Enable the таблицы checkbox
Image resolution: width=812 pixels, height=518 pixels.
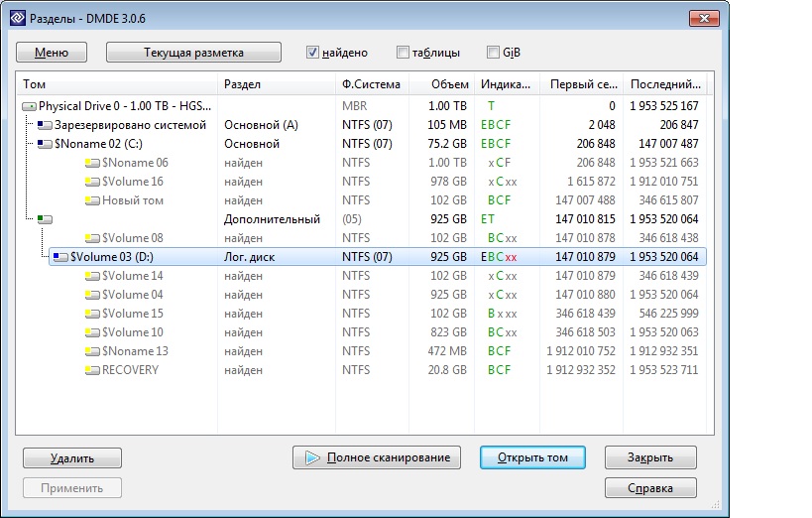click(403, 53)
